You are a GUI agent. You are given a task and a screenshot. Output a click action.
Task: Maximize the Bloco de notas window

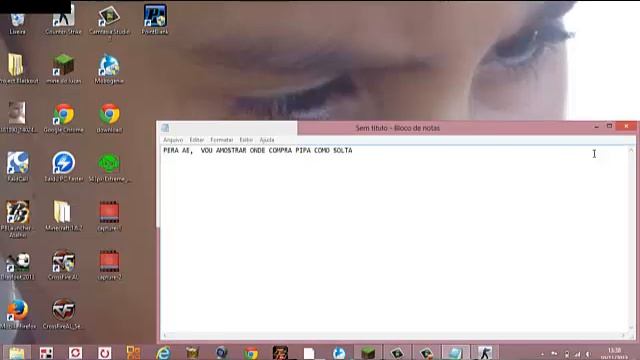tap(609, 127)
